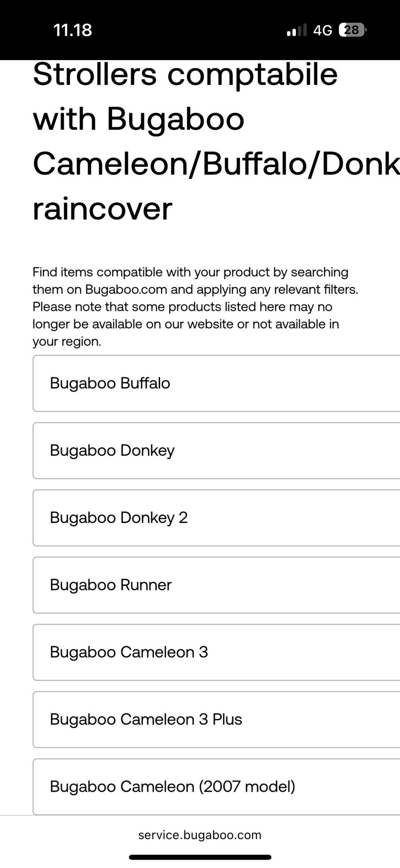Open the Bugaboo Donkey 2 item

point(216,518)
